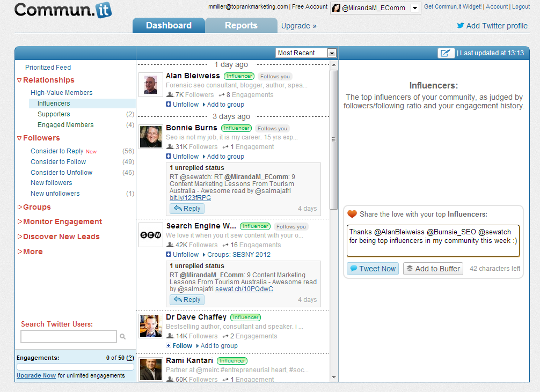Open Groups: SESNY 2012 for Search Engine Watch
540x392 pixels.
tap(237, 254)
